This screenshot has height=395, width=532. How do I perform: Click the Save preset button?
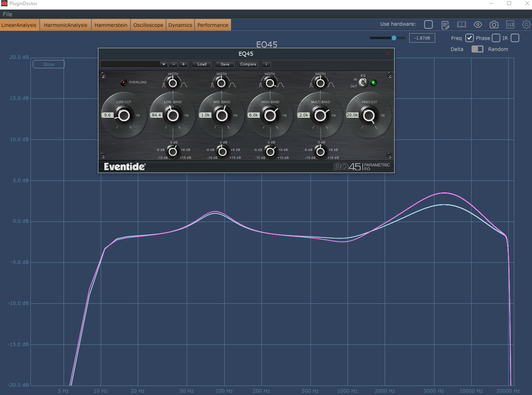coord(225,64)
